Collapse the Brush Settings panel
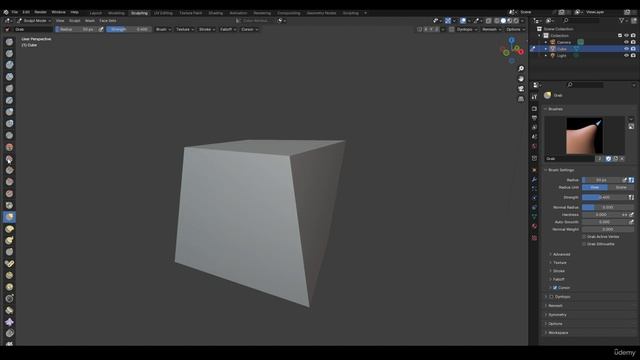Screen dimensions: 640x360 pos(561,170)
